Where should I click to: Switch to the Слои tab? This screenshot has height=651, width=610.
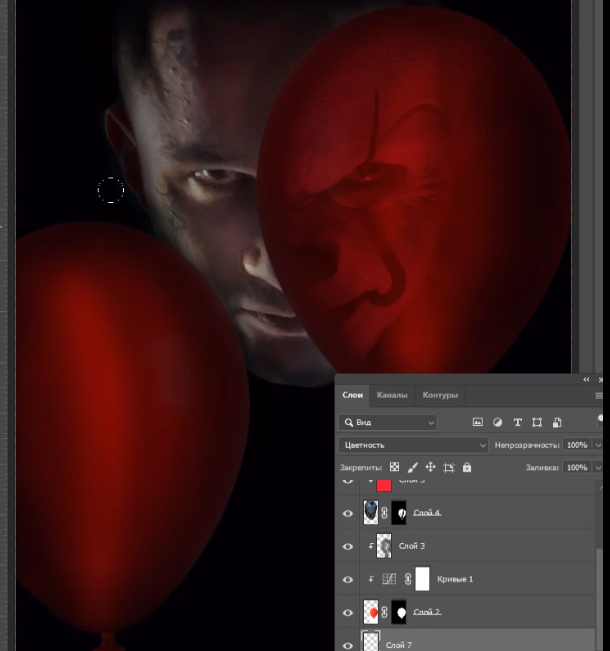(x=352, y=395)
